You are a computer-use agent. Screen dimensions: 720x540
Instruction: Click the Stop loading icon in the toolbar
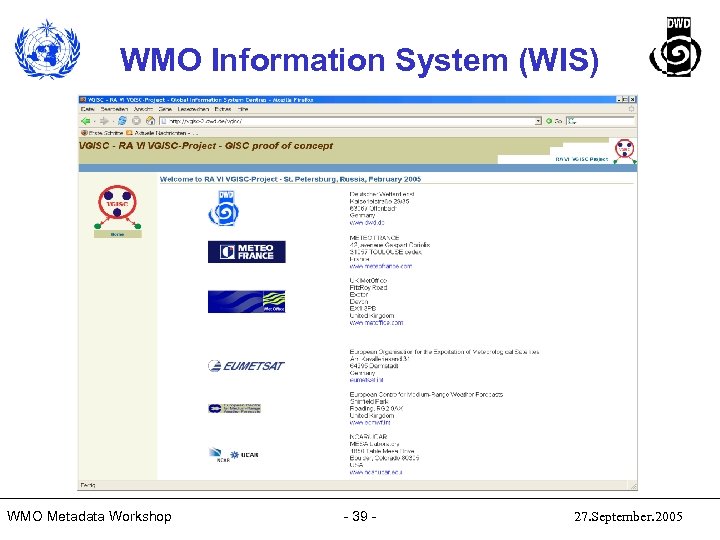pos(136,121)
